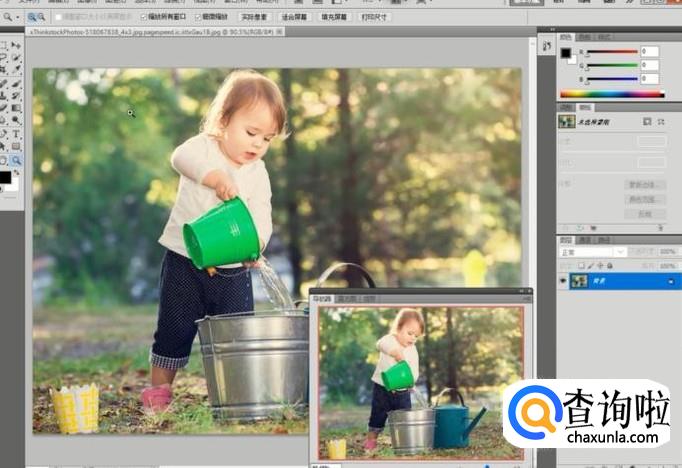Open the 正常 blend mode dropdown
The width and height of the screenshot is (682, 468).
point(592,252)
